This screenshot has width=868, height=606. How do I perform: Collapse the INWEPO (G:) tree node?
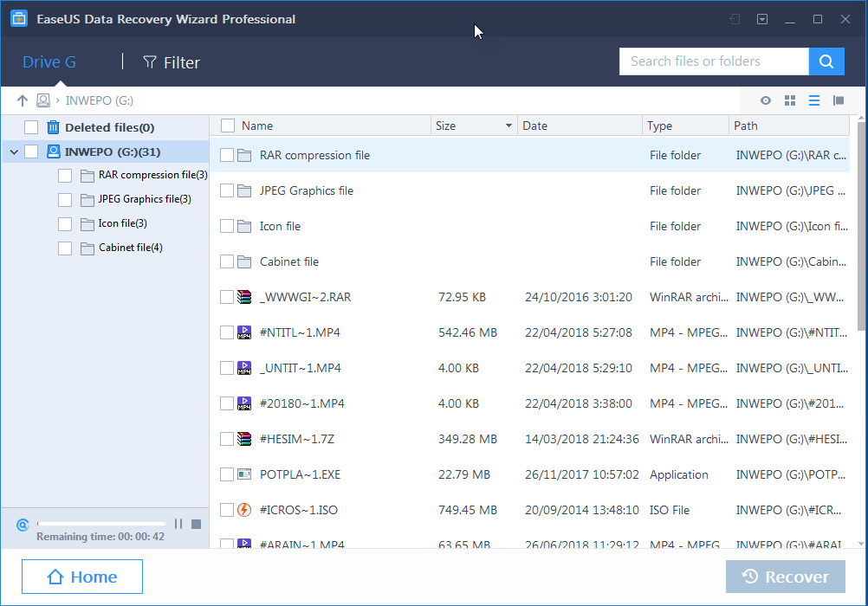[13, 152]
